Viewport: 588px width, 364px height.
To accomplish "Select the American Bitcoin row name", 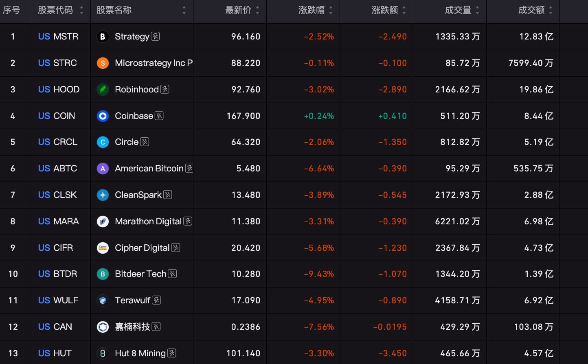I will (149, 169).
